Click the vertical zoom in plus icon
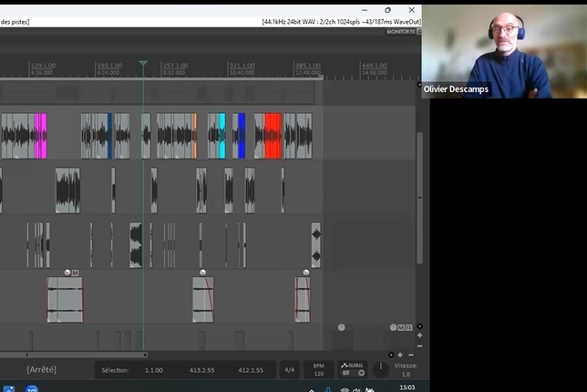 click(419, 335)
